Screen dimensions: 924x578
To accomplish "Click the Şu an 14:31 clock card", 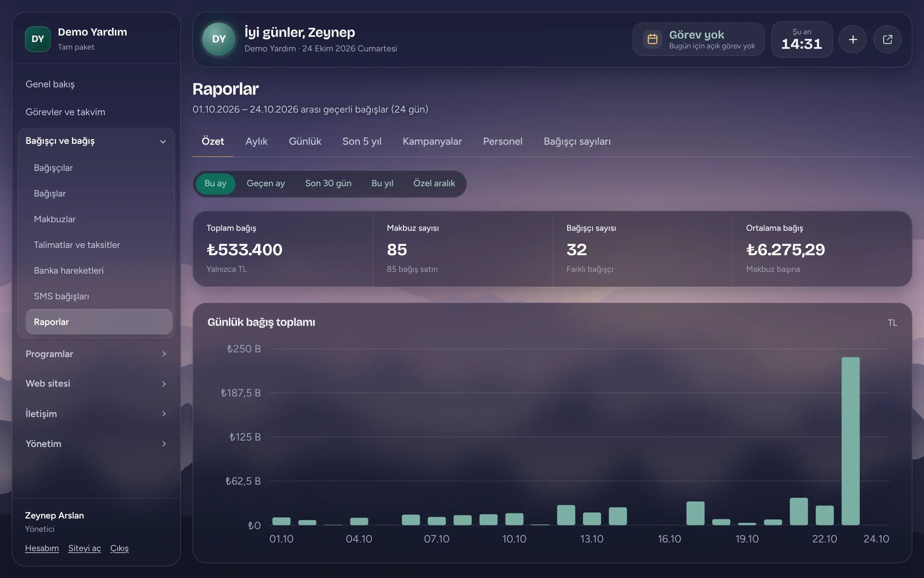I will (x=802, y=39).
